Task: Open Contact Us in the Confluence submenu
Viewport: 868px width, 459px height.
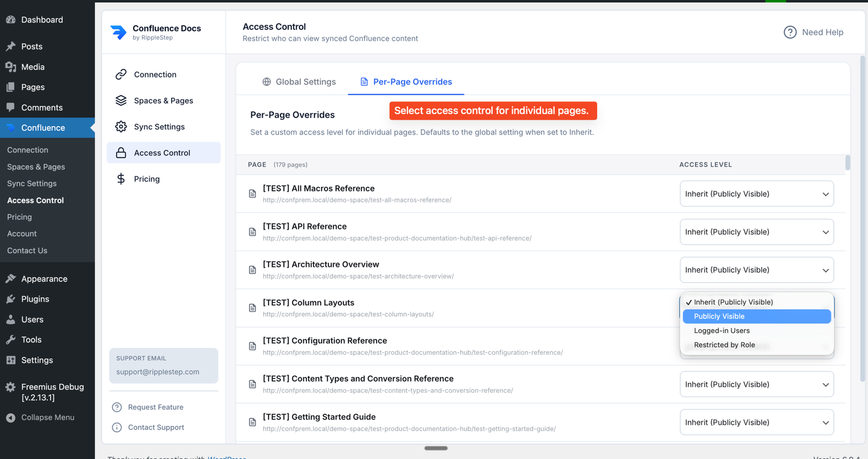Action: tap(27, 251)
